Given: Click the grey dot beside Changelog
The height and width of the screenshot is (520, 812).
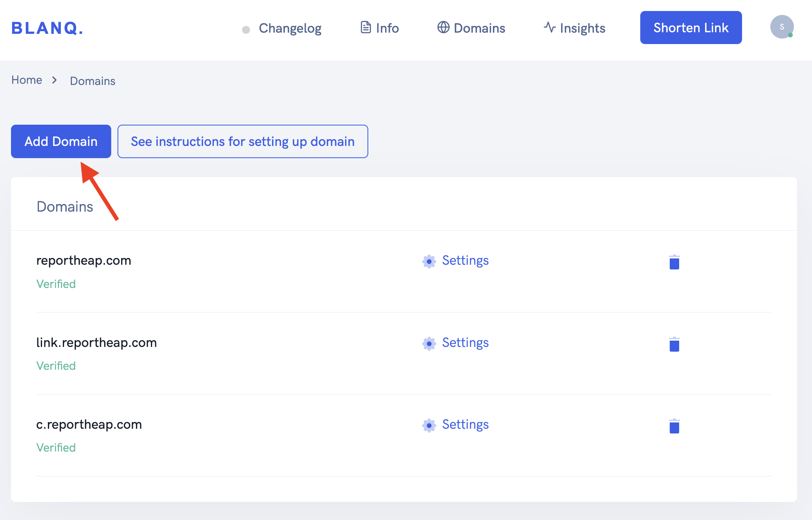Looking at the screenshot, I should [246, 30].
